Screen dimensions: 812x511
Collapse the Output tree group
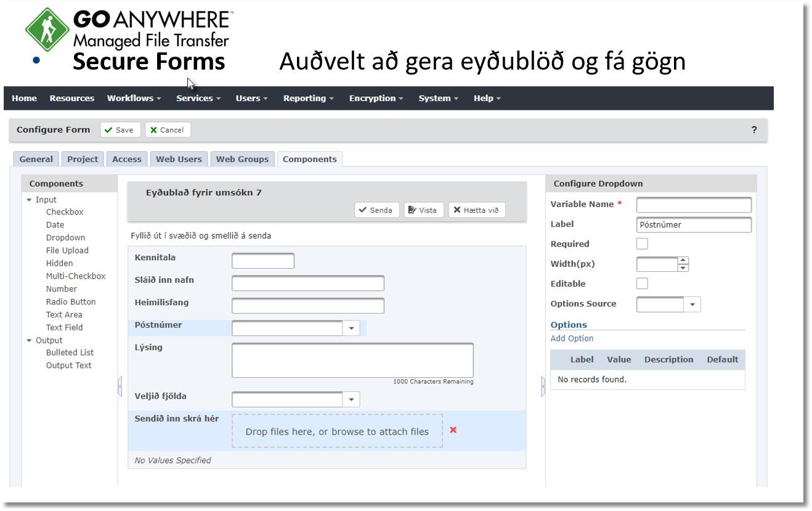[x=29, y=340]
